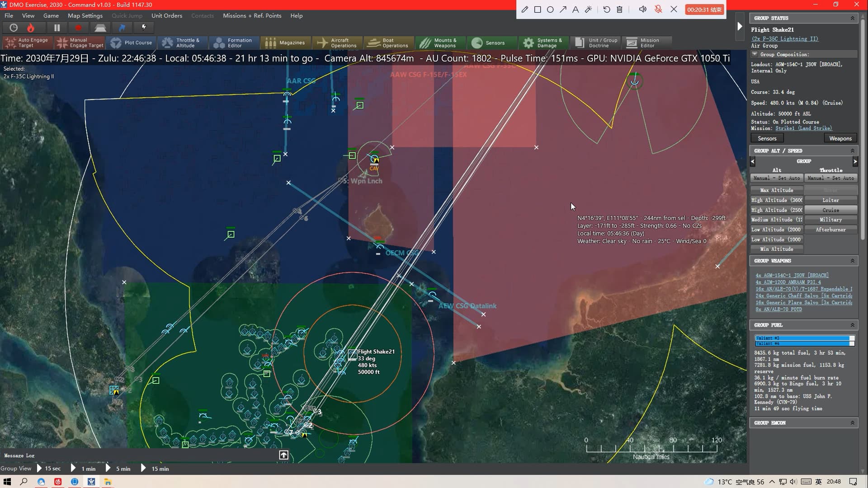The image size is (868, 488).
Task: Select Max Altitude
Action: tap(777, 190)
